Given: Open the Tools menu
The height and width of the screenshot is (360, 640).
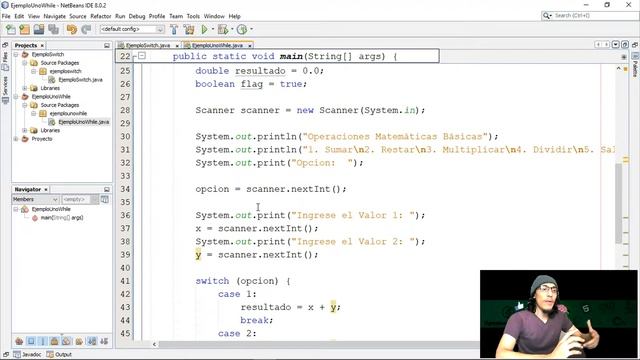Looking at the screenshot, I should tap(193, 16).
